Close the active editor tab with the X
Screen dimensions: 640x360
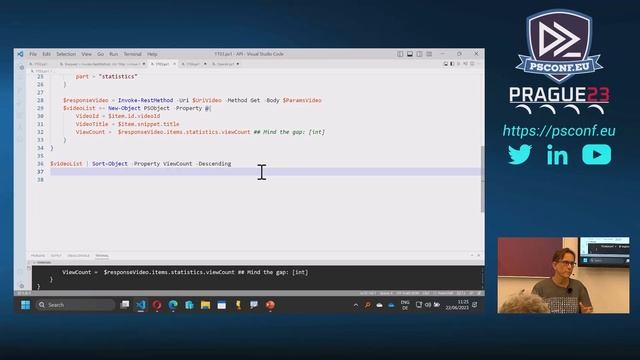click(x=174, y=64)
